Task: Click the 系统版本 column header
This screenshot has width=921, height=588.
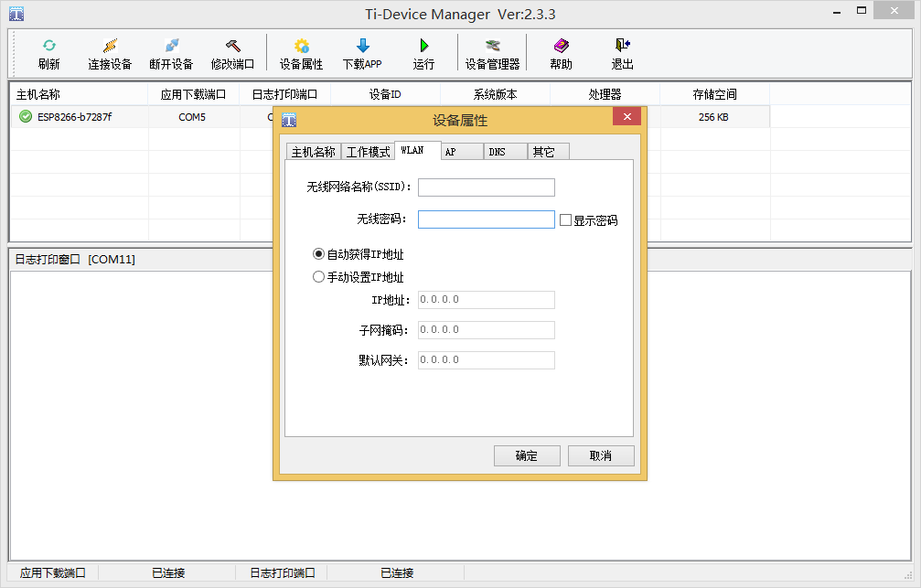Action: click(495, 94)
